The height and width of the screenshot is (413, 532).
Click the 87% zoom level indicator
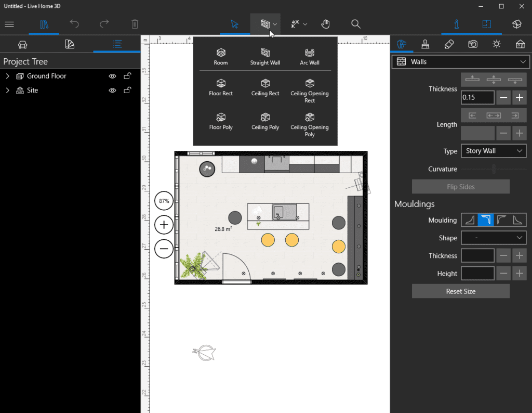click(x=164, y=201)
